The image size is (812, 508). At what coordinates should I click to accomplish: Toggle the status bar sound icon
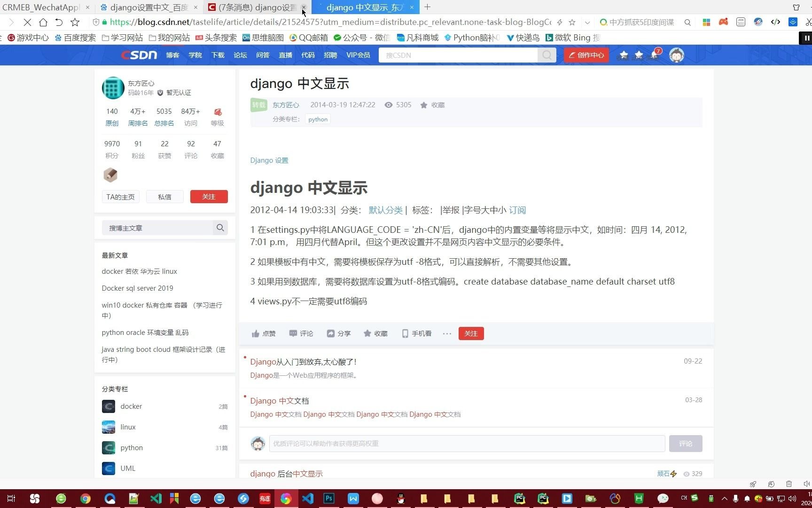coord(806,484)
